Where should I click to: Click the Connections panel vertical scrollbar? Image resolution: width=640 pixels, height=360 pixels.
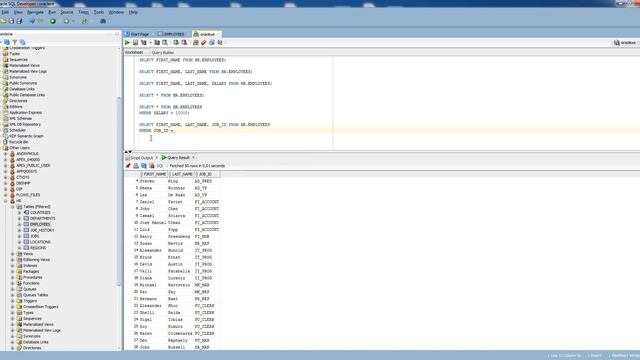(x=119, y=192)
